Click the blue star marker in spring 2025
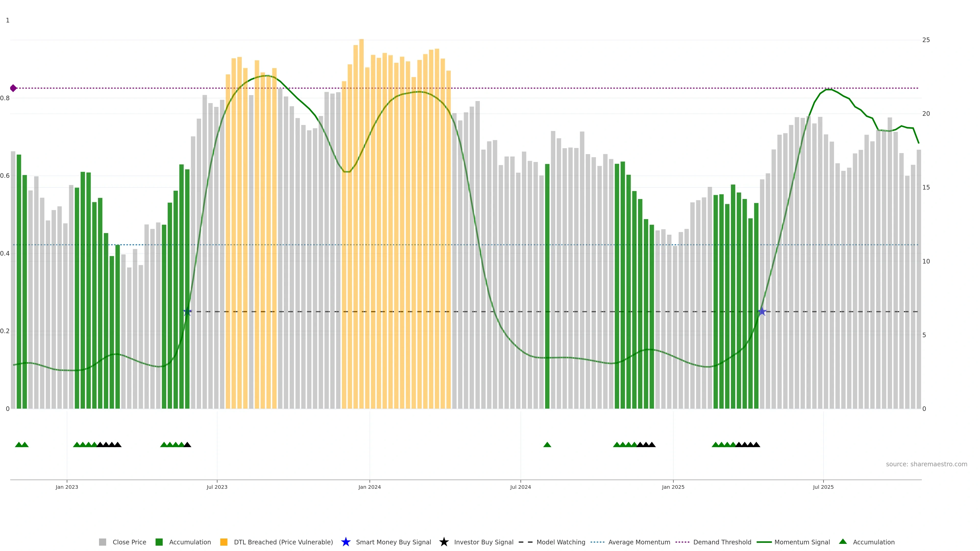 [x=762, y=312]
